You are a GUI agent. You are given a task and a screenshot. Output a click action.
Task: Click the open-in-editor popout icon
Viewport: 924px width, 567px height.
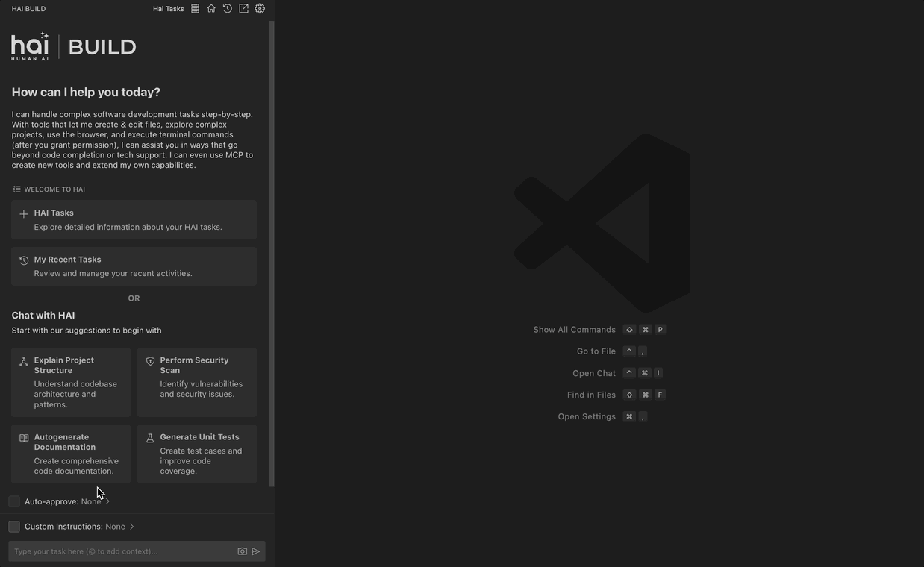point(243,9)
